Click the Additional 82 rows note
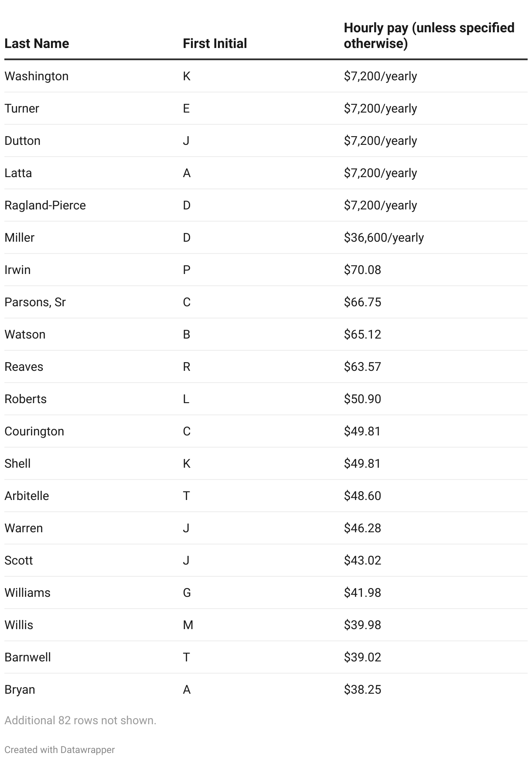This screenshot has width=532, height=760. pyautogui.click(x=80, y=720)
